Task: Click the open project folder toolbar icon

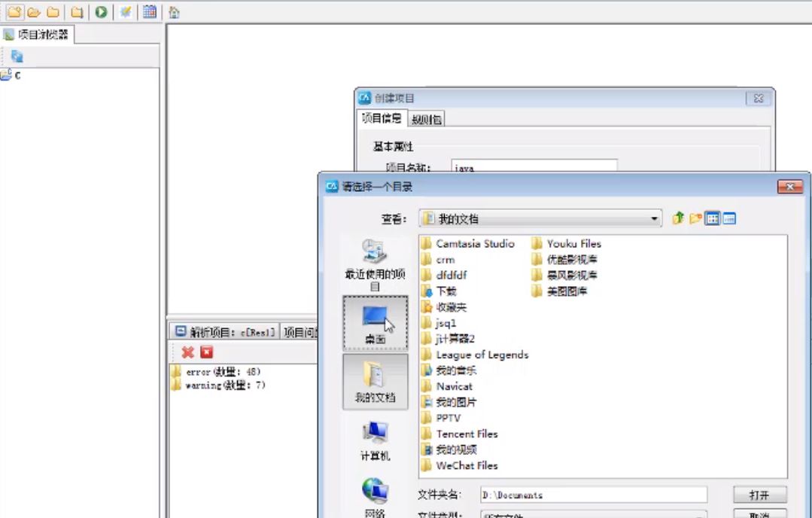Action: tap(32, 11)
